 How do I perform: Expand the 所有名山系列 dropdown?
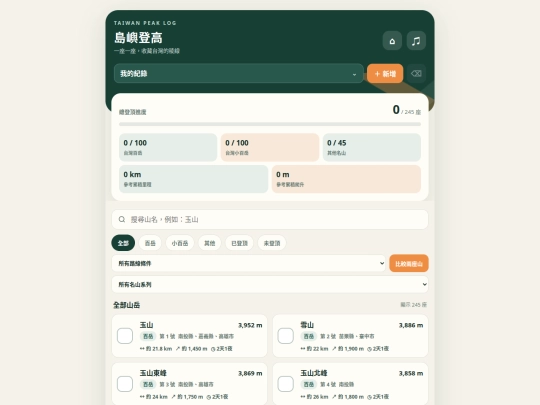click(270, 284)
